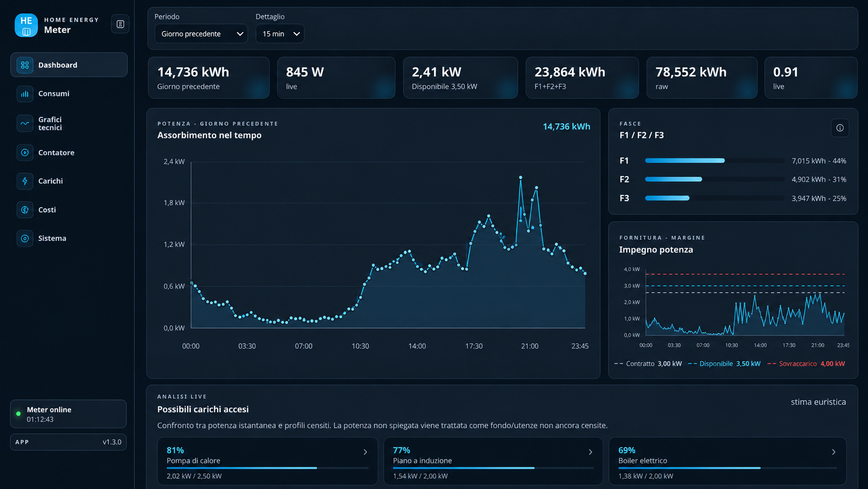This screenshot has height=489, width=868.
Task: Click the stima euristica label
Action: 819,402
